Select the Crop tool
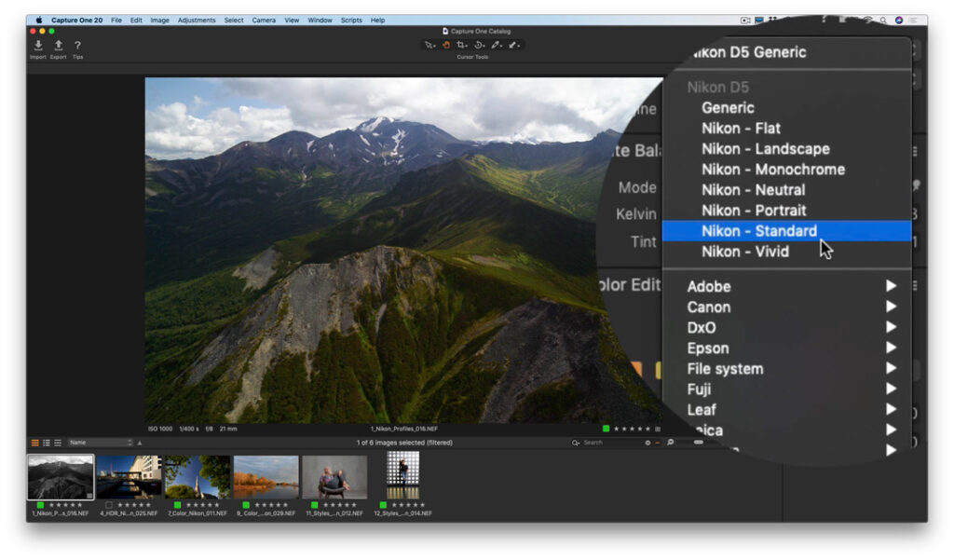This screenshot has height=560, width=954. pos(460,44)
